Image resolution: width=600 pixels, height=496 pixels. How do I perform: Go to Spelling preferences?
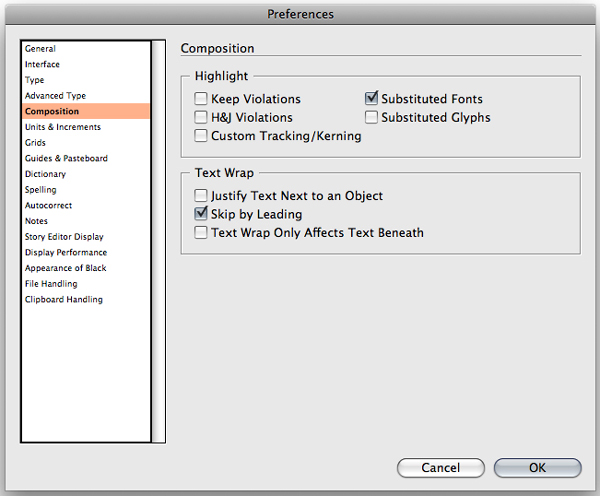pyautogui.click(x=86, y=190)
